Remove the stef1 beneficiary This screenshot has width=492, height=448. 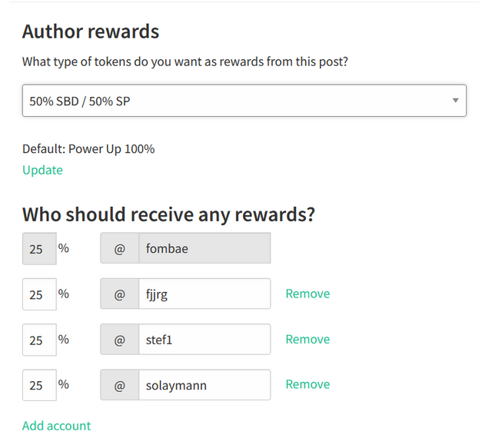coord(307,339)
